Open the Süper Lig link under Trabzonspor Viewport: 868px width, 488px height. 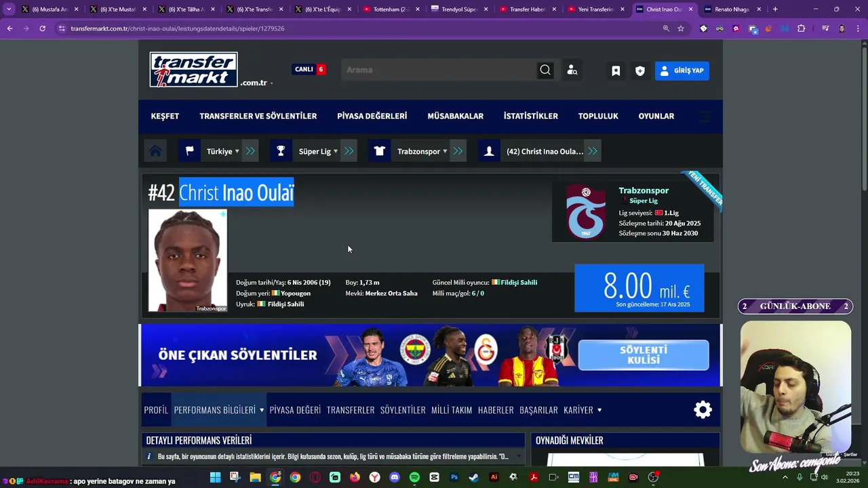tap(644, 201)
